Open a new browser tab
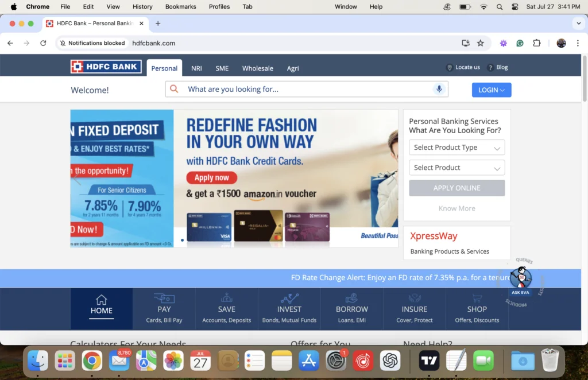The width and height of the screenshot is (588, 380). pos(158,23)
